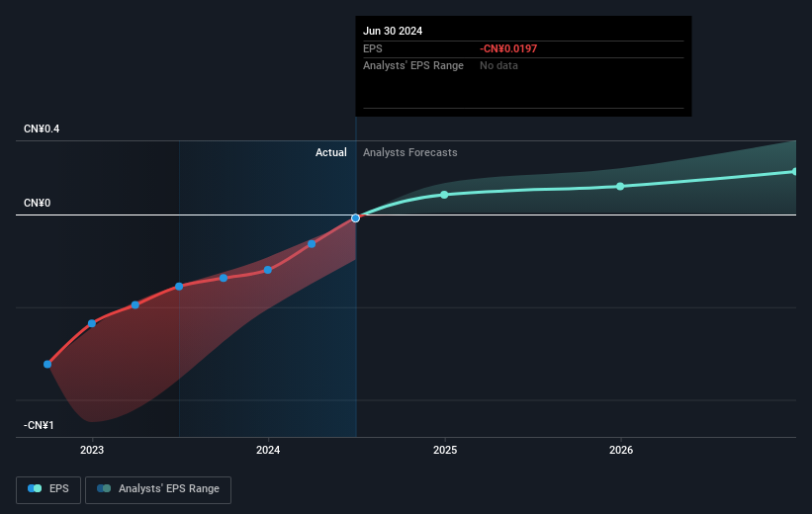
Task: Click the tooltip date 'Jun 30 2024'
Action: point(393,31)
